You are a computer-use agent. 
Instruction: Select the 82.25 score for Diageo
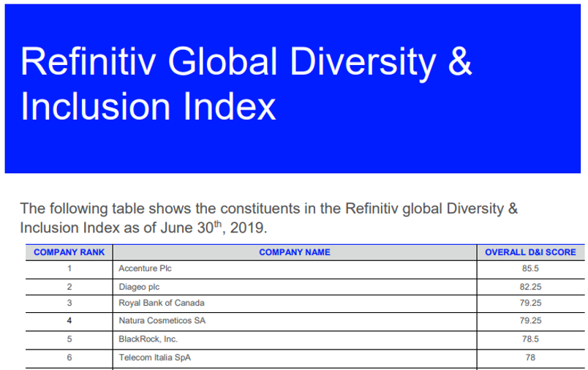click(x=530, y=287)
